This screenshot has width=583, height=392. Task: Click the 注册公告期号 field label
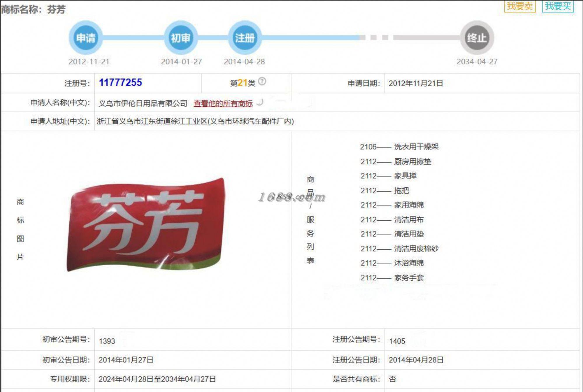356,339
